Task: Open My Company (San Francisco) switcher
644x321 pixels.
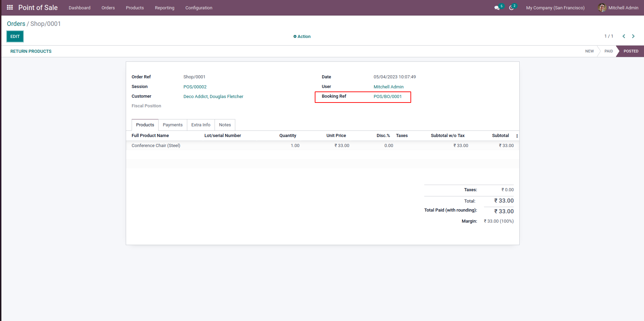Action: [555, 8]
